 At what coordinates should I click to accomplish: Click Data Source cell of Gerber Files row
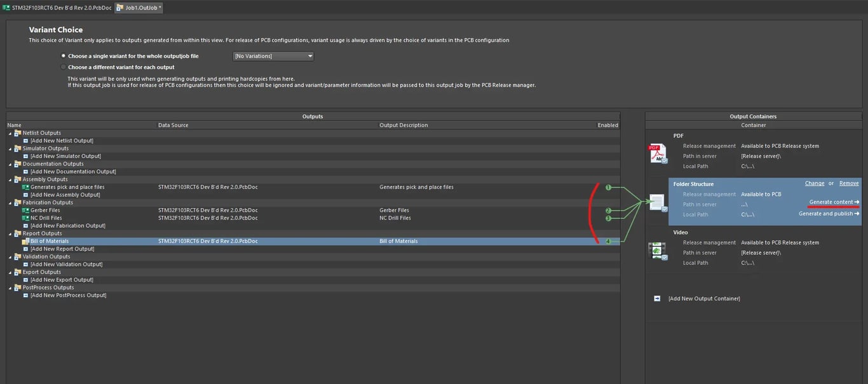[x=208, y=210]
